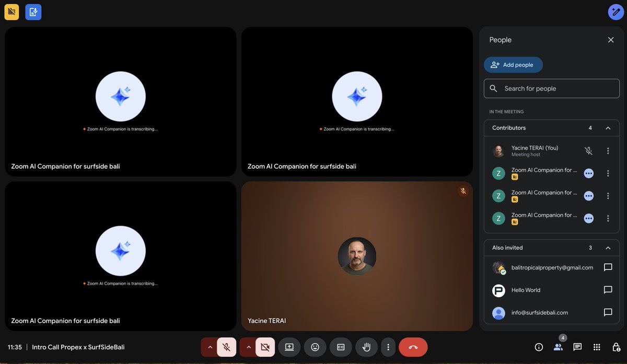Click the Present screen button
The width and height of the screenshot is (627, 364).
coord(289,347)
